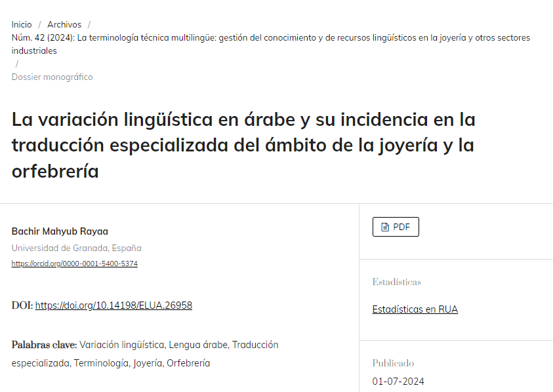Click keyword Lengua árabe

pyautogui.click(x=199, y=344)
